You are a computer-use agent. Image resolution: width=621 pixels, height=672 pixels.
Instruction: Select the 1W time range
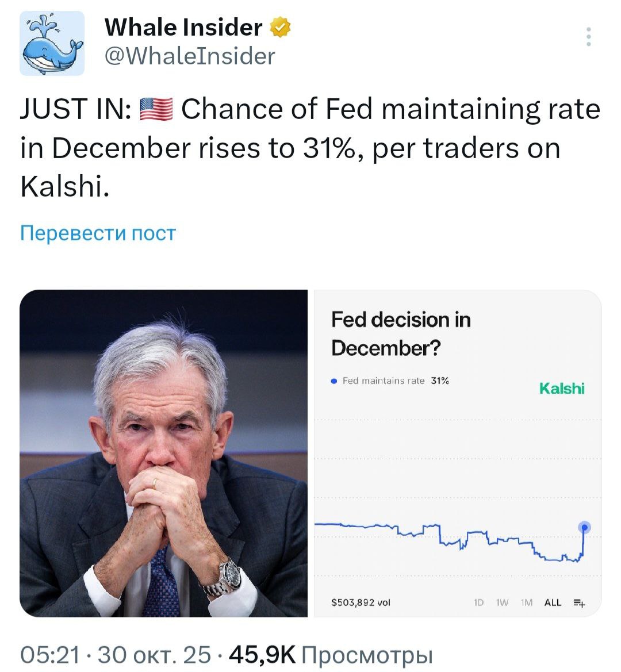coord(502,602)
